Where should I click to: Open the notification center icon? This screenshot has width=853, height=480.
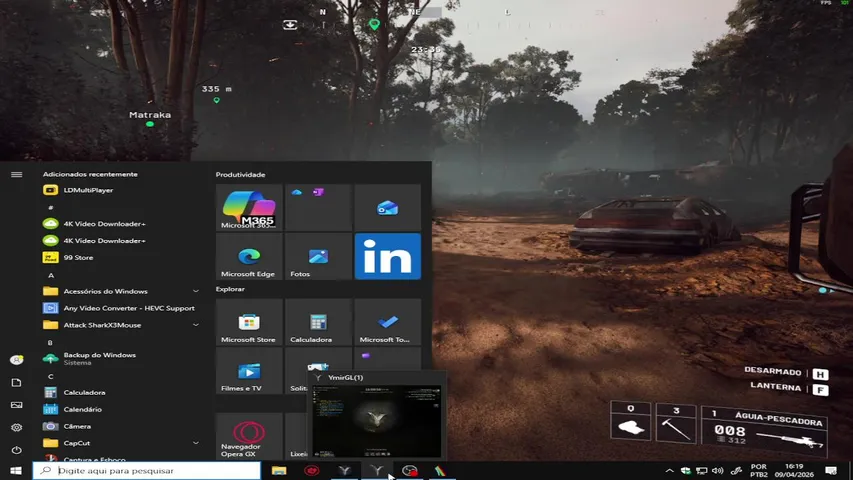point(831,471)
